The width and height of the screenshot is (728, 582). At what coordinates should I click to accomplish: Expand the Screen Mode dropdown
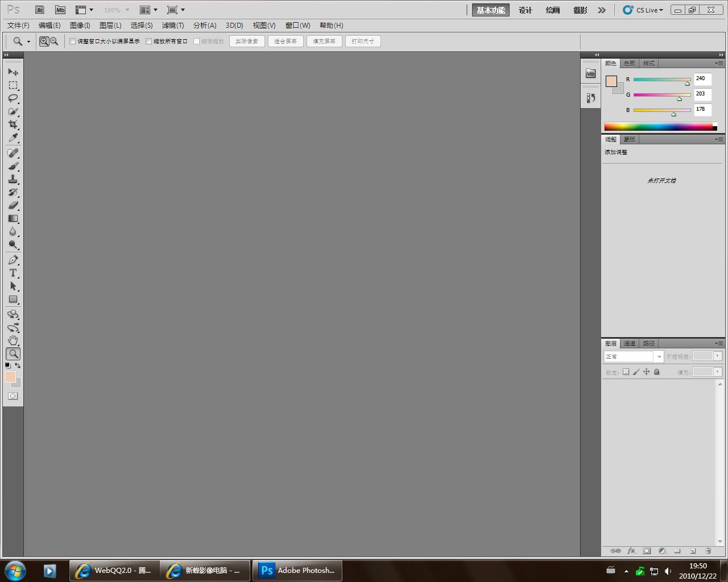(x=176, y=10)
